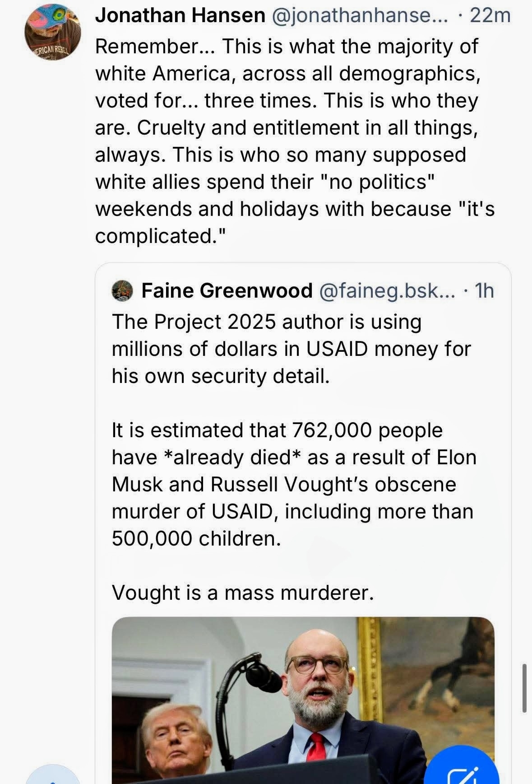The width and height of the screenshot is (532, 784).
Task: Click the 1h quoted post timestamp
Action: (485, 290)
